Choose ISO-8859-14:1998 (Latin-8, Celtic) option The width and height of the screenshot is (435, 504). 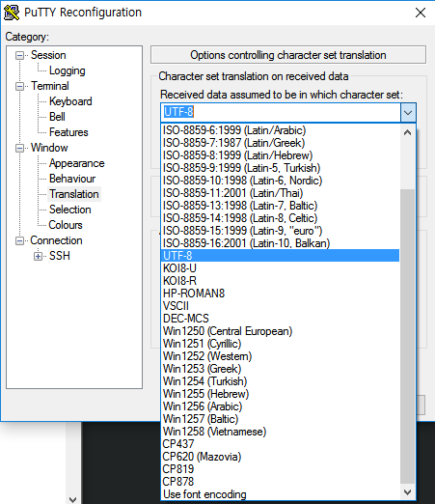tap(280, 218)
